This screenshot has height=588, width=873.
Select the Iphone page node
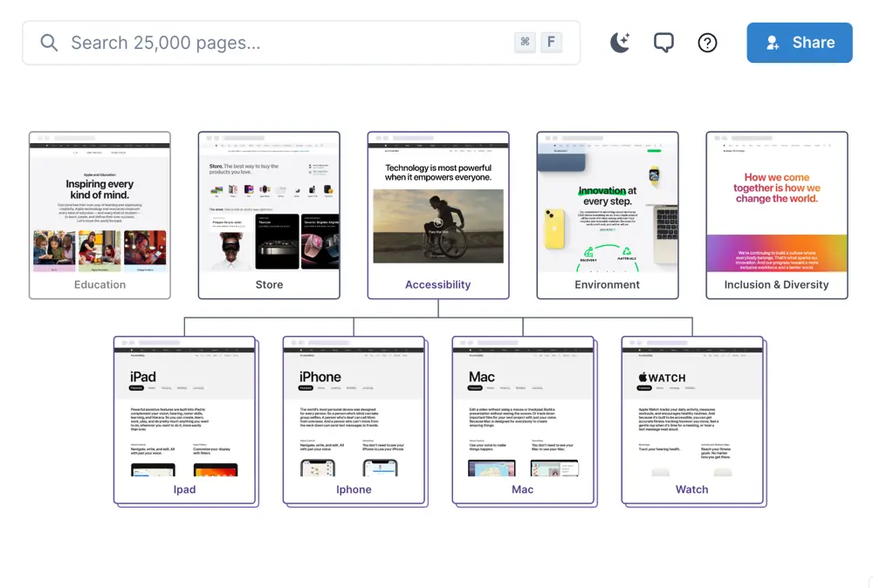(x=354, y=419)
